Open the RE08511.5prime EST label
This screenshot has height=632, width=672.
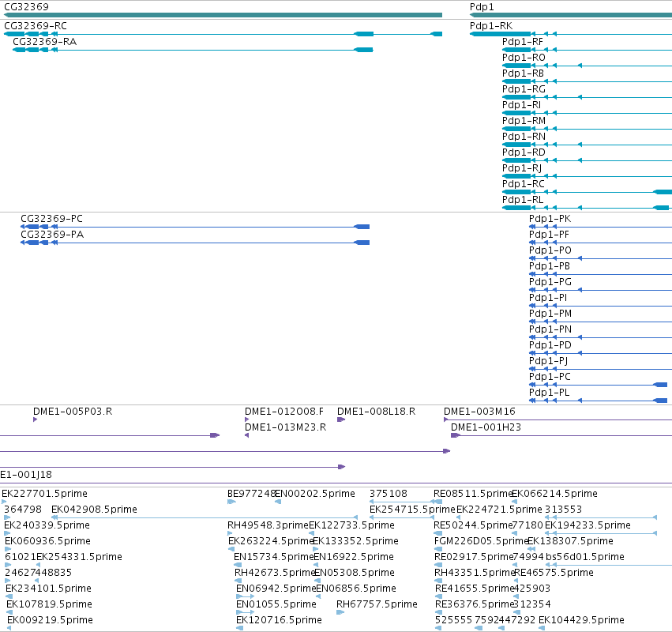tap(473, 494)
